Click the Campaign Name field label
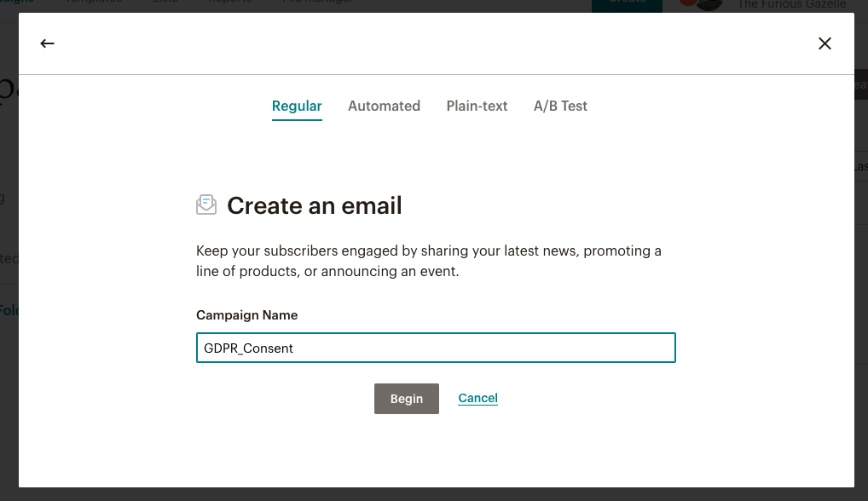 (247, 315)
